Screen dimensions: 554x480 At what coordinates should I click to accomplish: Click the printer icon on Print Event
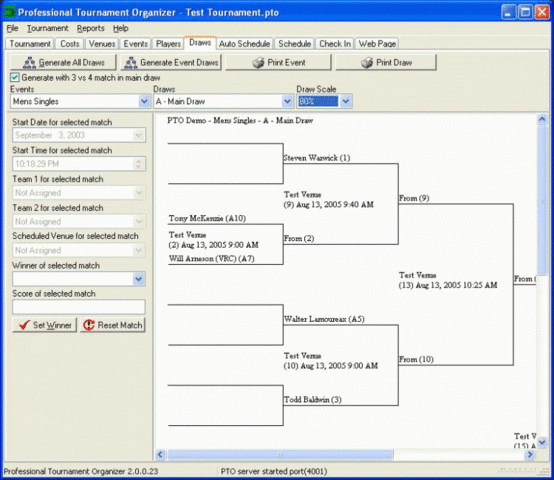[258, 63]
